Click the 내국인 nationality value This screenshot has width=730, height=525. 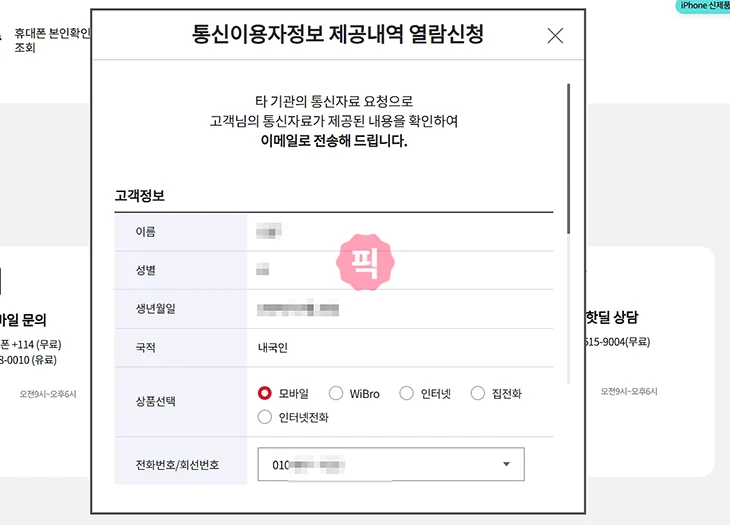[x=272, y=348]
